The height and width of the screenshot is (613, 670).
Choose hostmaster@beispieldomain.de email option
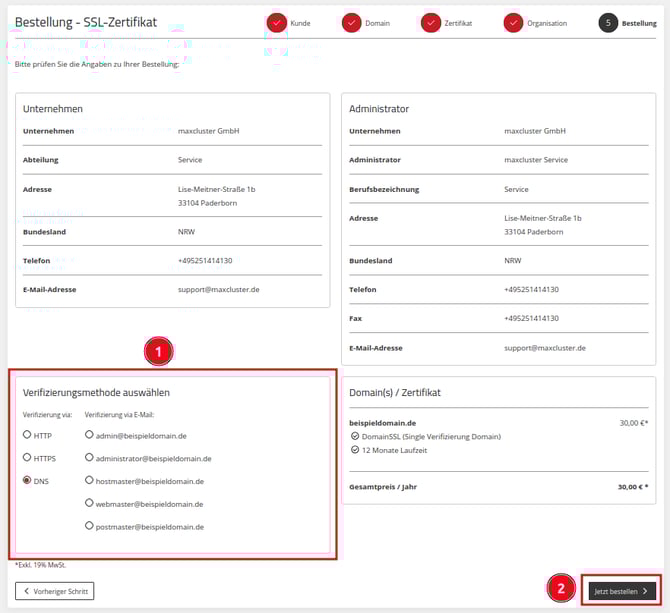(89, 481)
